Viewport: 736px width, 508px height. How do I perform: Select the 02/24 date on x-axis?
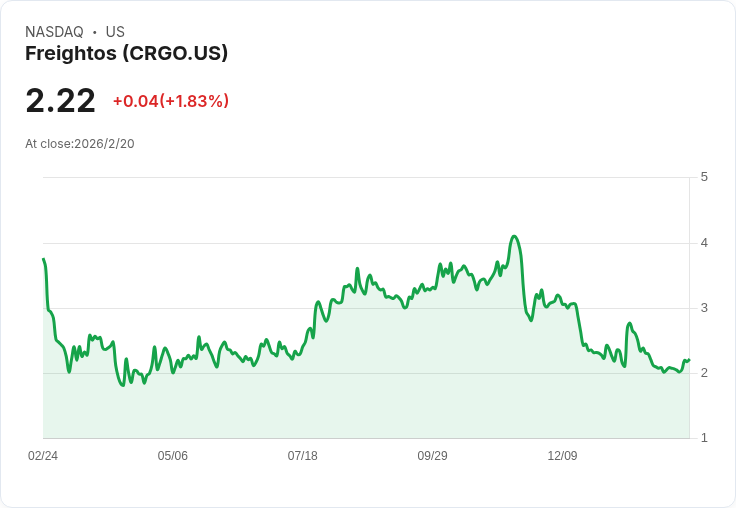[x=43, y=456]
